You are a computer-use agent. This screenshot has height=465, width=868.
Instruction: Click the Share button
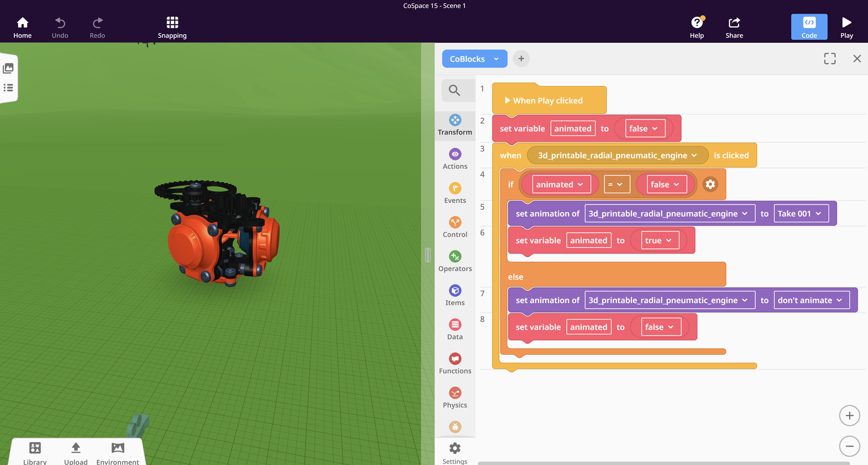pyautogui.click(x=734, y=27)
